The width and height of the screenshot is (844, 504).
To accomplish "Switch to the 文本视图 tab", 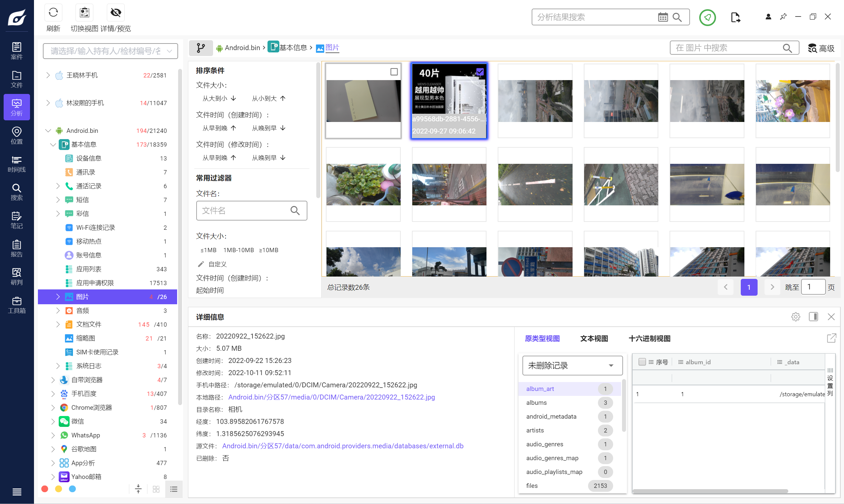I will coord(594,339).
